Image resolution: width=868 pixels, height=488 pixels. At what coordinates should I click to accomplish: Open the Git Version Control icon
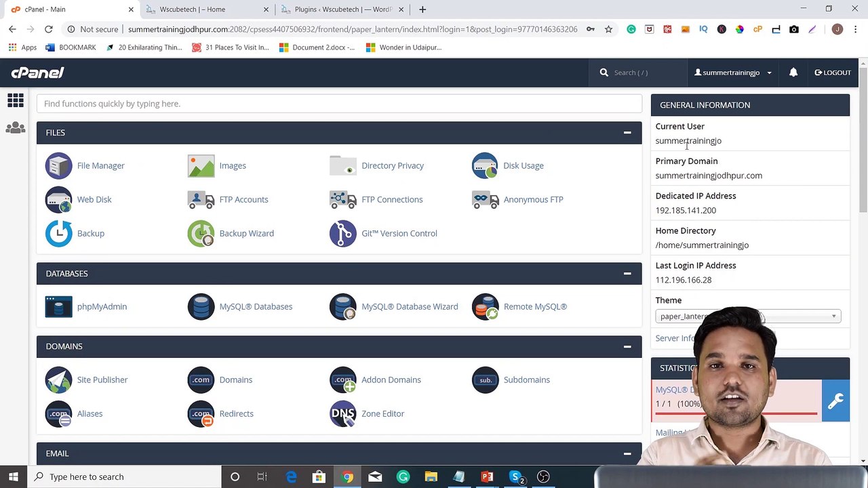(x=342, y=233)
